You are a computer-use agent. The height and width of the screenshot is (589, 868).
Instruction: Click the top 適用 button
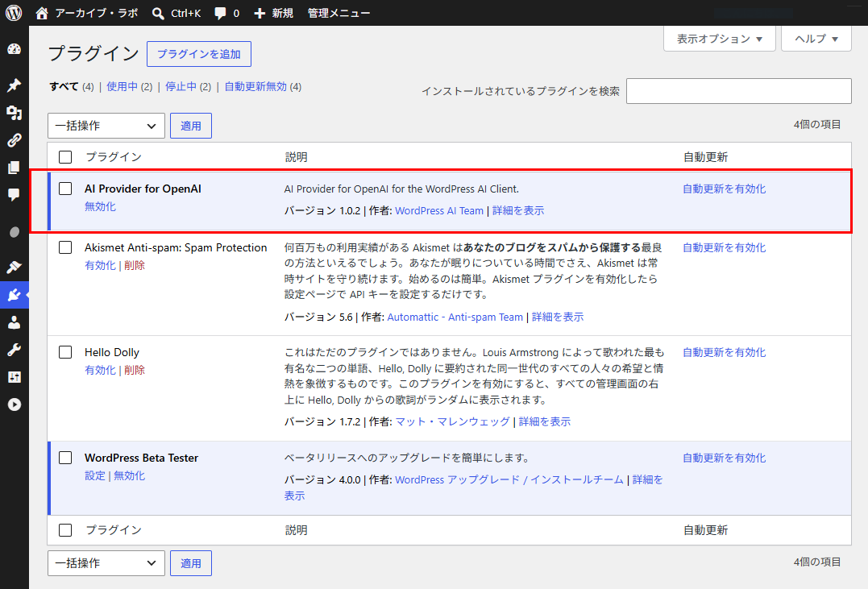coord(190,126)
